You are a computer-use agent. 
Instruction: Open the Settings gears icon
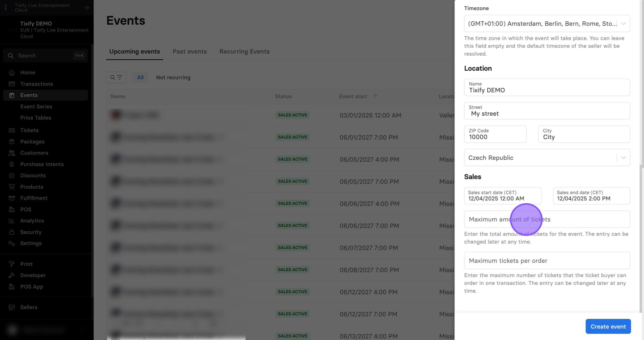click(x=11, y=243)
